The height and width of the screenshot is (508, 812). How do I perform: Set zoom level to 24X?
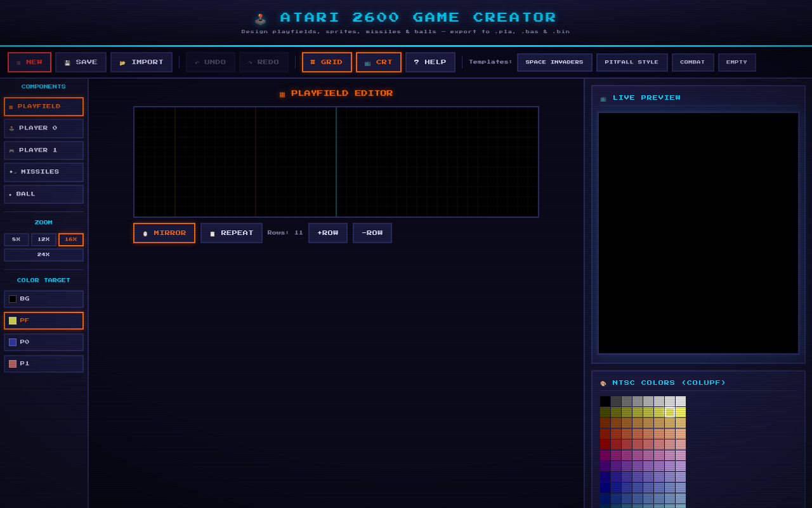pyautogui.click(x=44, y=255)
